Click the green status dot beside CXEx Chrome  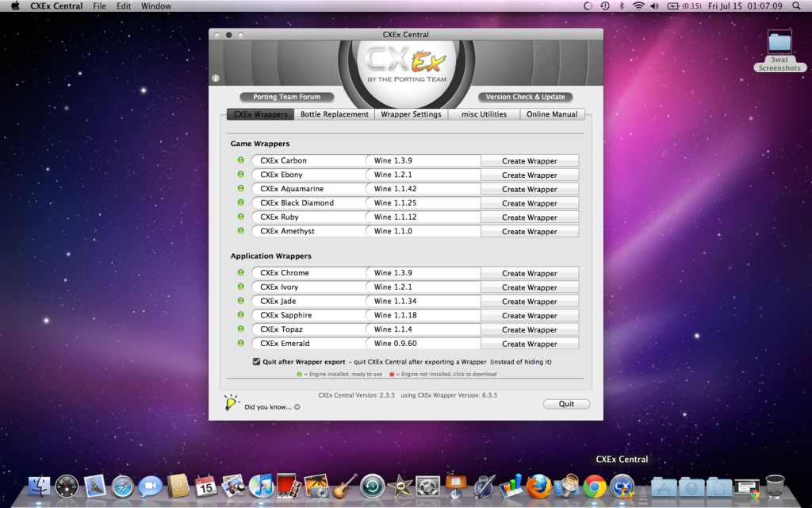coord(241,272)
